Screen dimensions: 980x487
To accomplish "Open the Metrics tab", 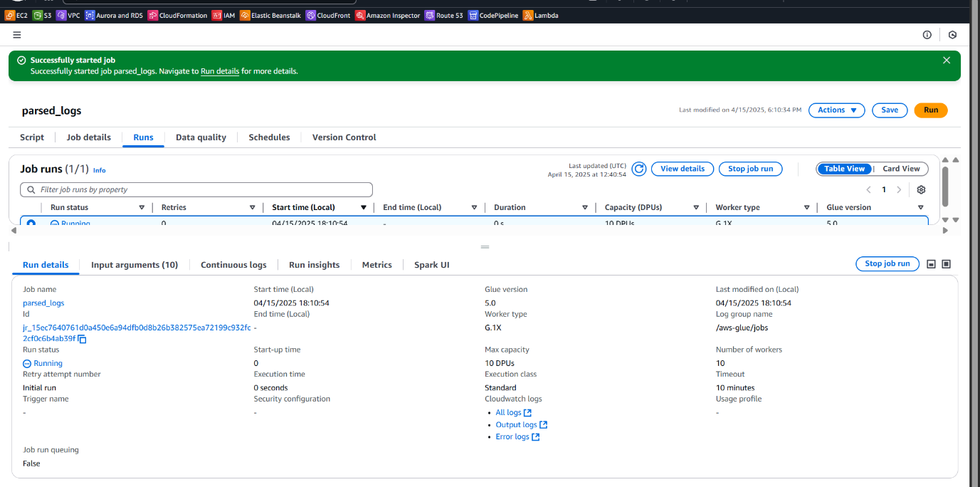I will pos(377,265).
